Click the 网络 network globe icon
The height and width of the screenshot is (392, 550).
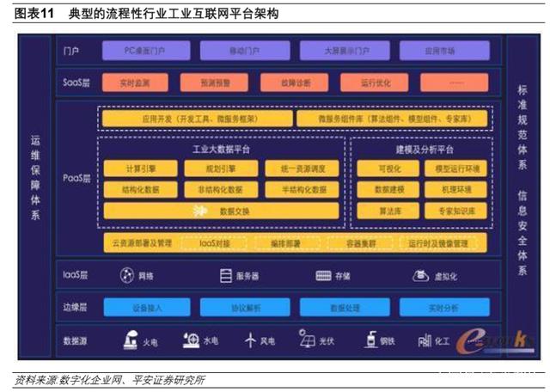126,275
